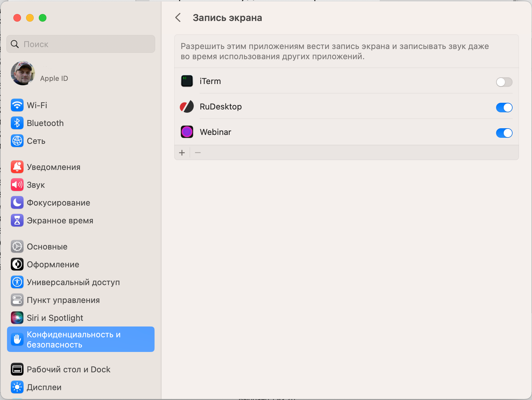Select Оформление in sidebar
532x400 pixels.
(x=81, y=264)
